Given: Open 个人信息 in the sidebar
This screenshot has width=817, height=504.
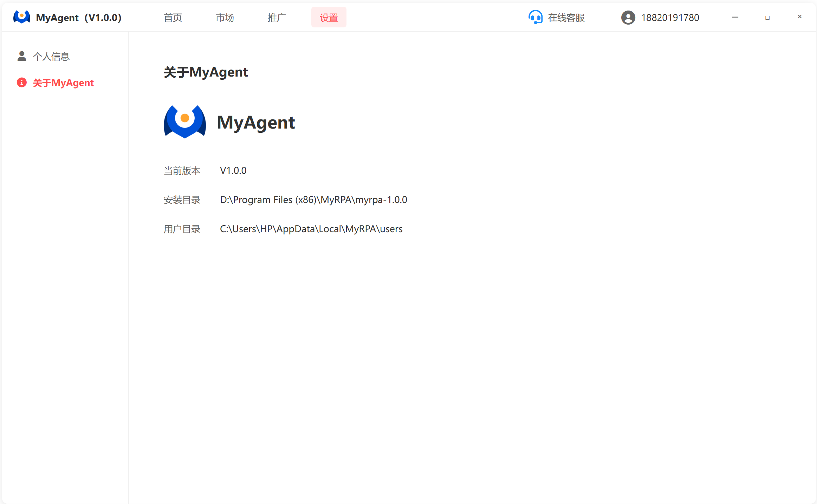Looking at the screenshot, I should [52, 56].
